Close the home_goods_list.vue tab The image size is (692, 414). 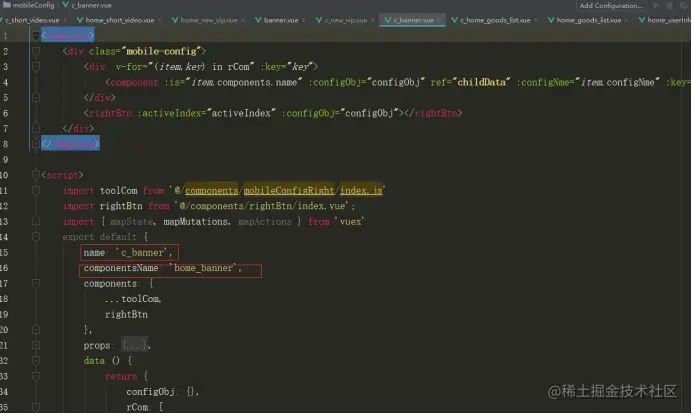point(626,20)
